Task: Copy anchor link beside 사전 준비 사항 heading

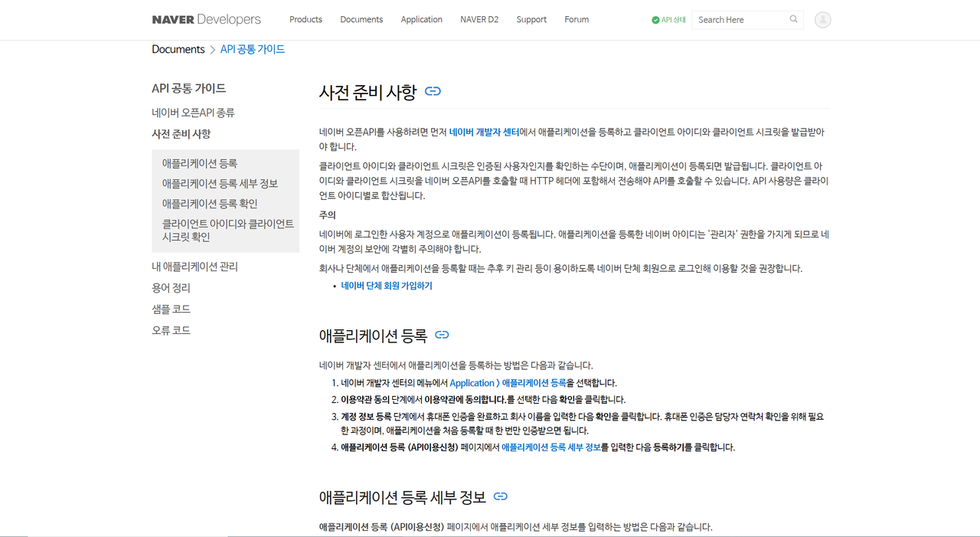Action: point(433,91)
